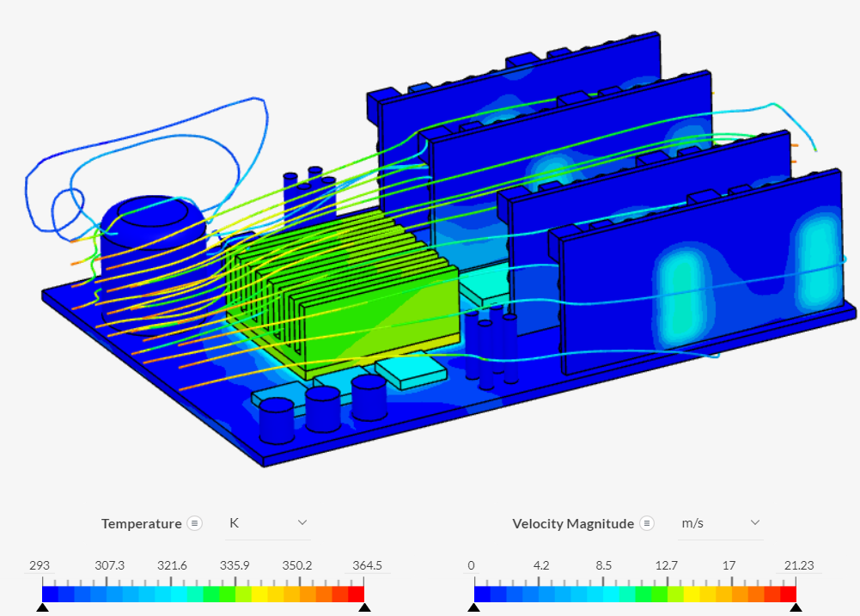
Task: Edit the maximum velocity value 21.23
Action: pos(799,565)
